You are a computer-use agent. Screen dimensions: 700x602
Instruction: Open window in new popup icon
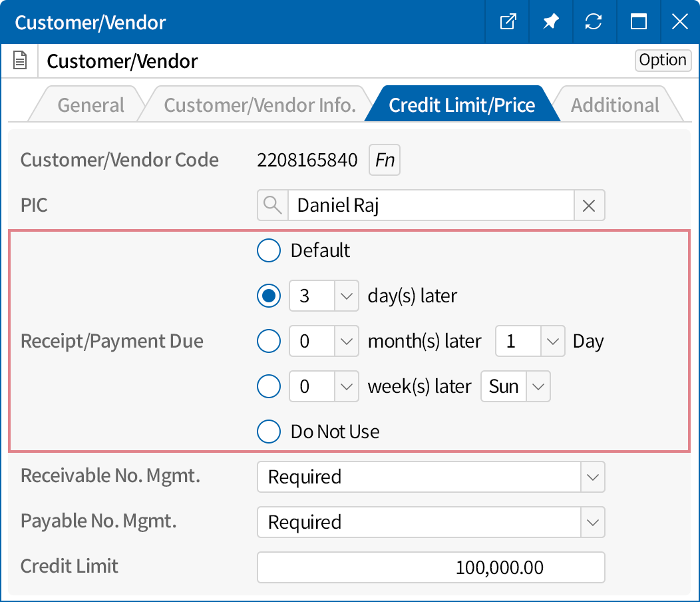(508, 22)
